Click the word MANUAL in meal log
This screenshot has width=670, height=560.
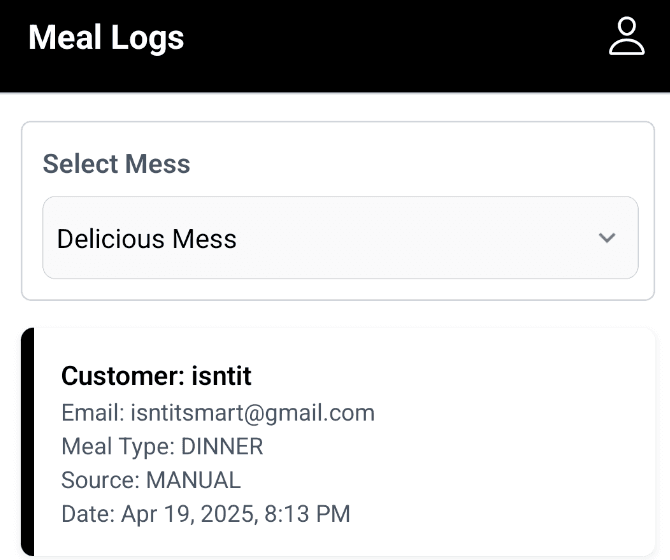pyautogui.click(x=193, y=480)
